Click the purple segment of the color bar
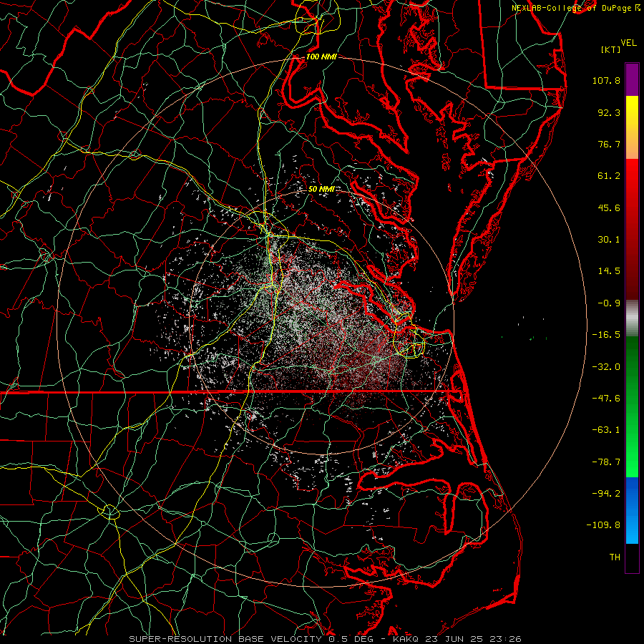The height and width of the screenshot is (644, 644). [632, 79]
